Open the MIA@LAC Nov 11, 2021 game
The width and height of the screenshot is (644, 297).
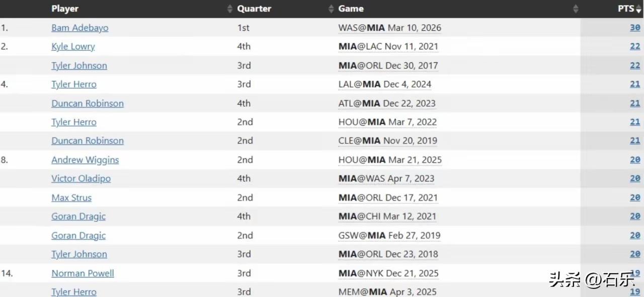pyautogui.click(x=388, y=46)
